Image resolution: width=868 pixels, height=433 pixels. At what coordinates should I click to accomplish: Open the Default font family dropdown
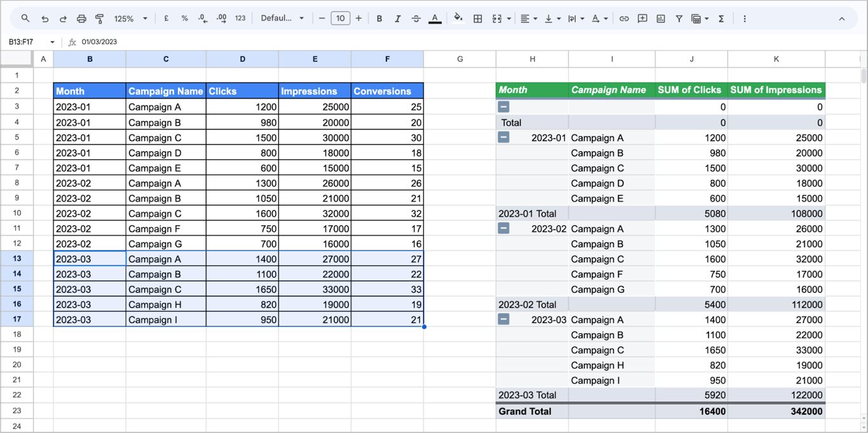point(282,18)
